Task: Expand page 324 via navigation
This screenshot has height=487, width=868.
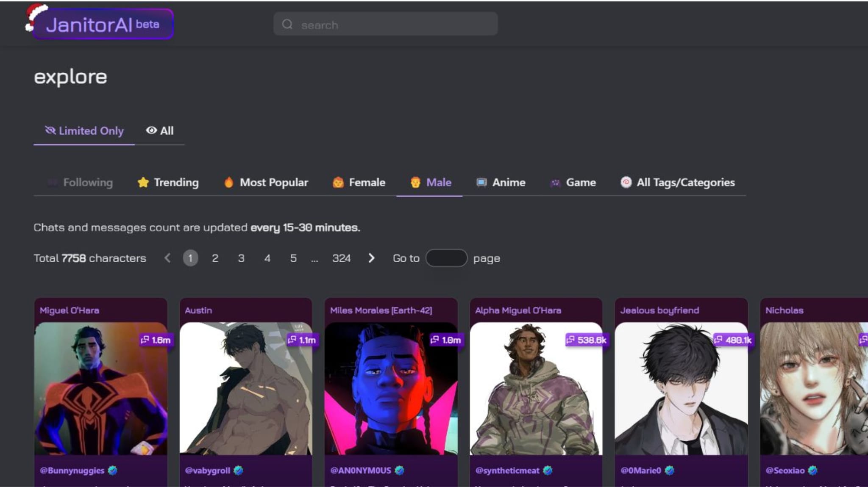Action: 342,257
